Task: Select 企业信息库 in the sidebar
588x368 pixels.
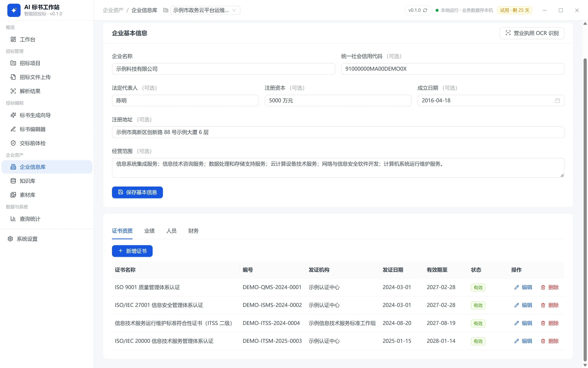Action: click(47, 167)
